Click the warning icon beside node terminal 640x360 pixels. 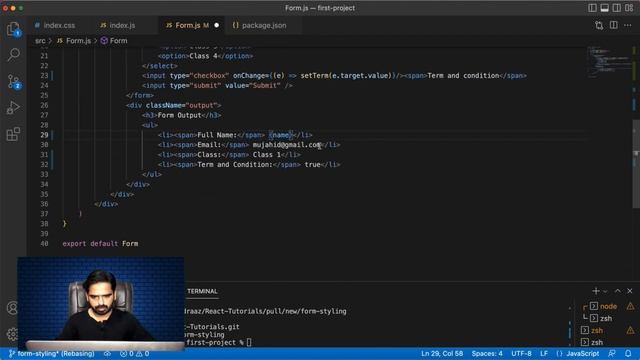pyautogui.click(x=630, y=306)
